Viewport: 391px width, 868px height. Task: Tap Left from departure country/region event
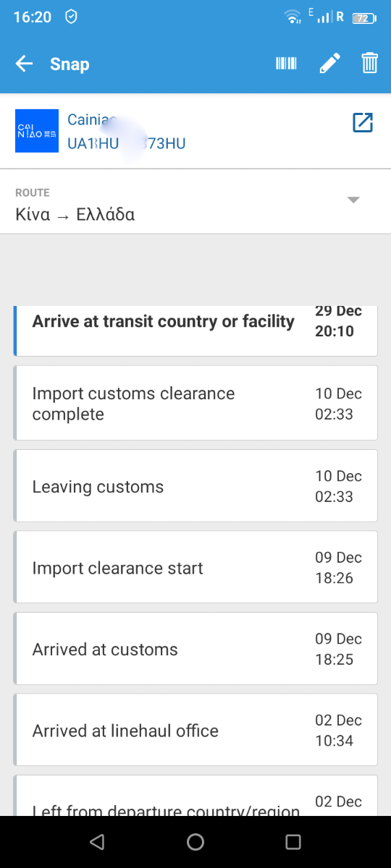(195, 796)
